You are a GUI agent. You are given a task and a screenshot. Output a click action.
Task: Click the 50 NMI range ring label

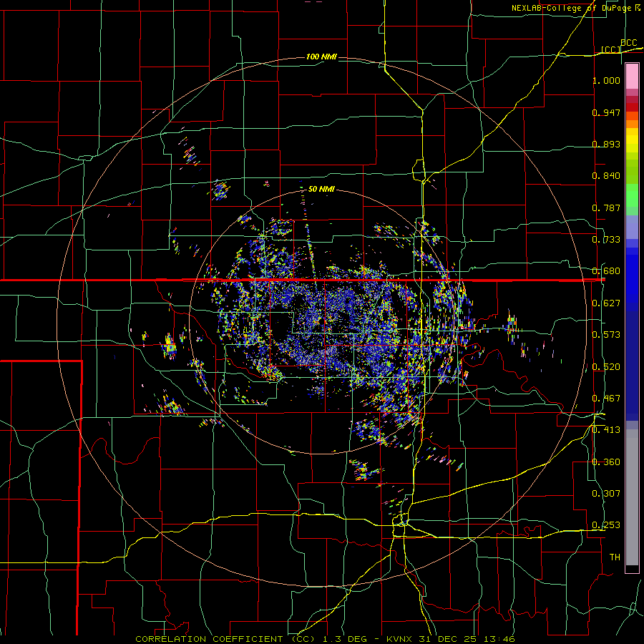[x=321, y=189]
